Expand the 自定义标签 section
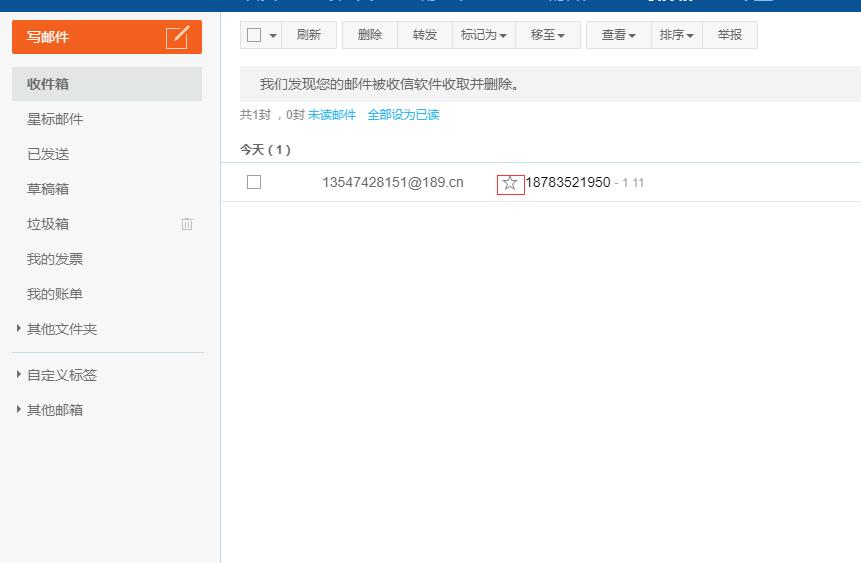 coord(19,375)
